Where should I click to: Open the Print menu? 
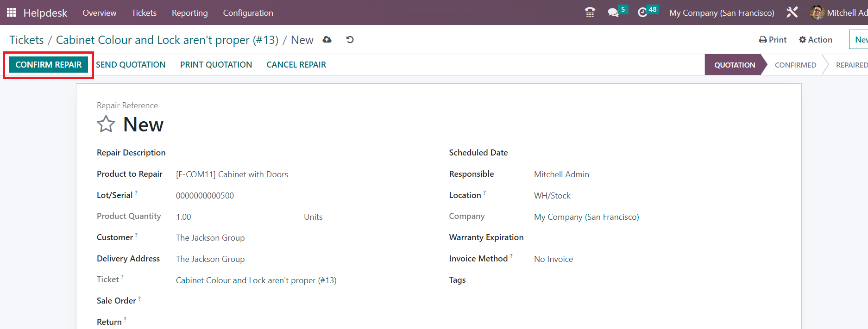[x=773, y=40]
